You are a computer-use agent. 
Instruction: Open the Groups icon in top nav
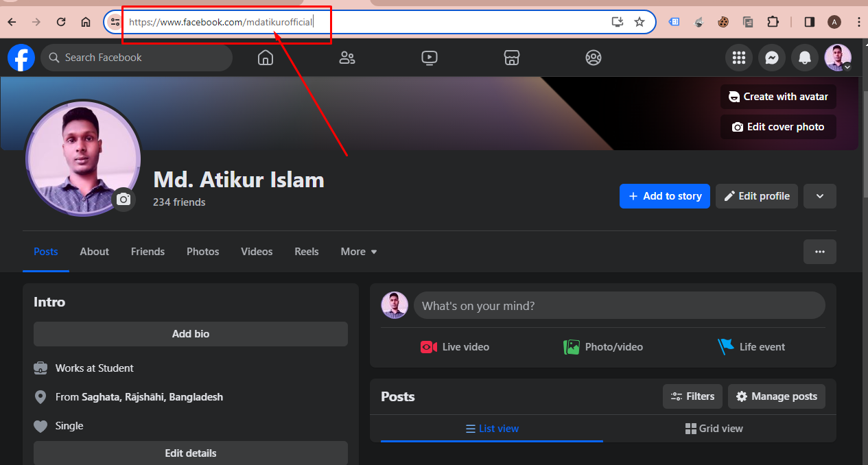(594, 58)
